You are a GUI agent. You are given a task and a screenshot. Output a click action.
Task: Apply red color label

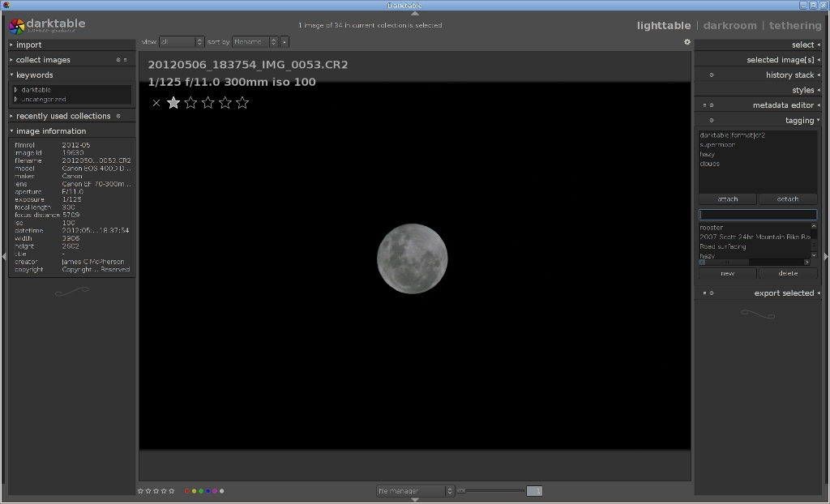pyautogui.click(x=187, y=491)
